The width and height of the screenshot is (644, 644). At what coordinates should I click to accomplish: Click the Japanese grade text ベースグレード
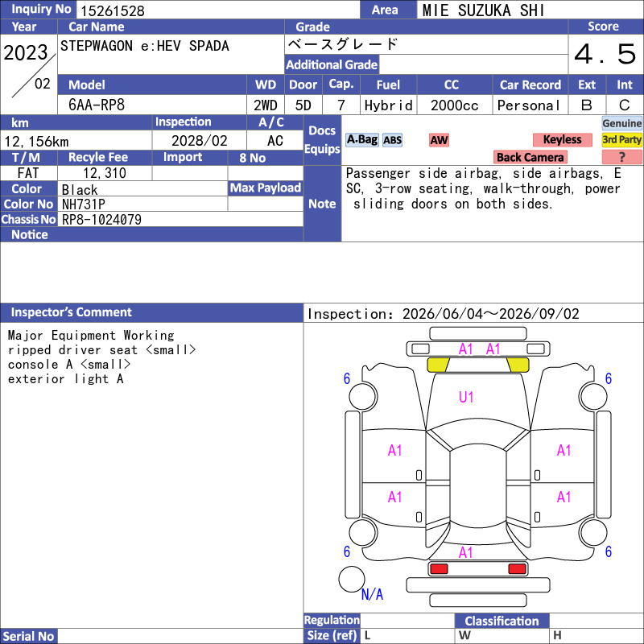343,44
